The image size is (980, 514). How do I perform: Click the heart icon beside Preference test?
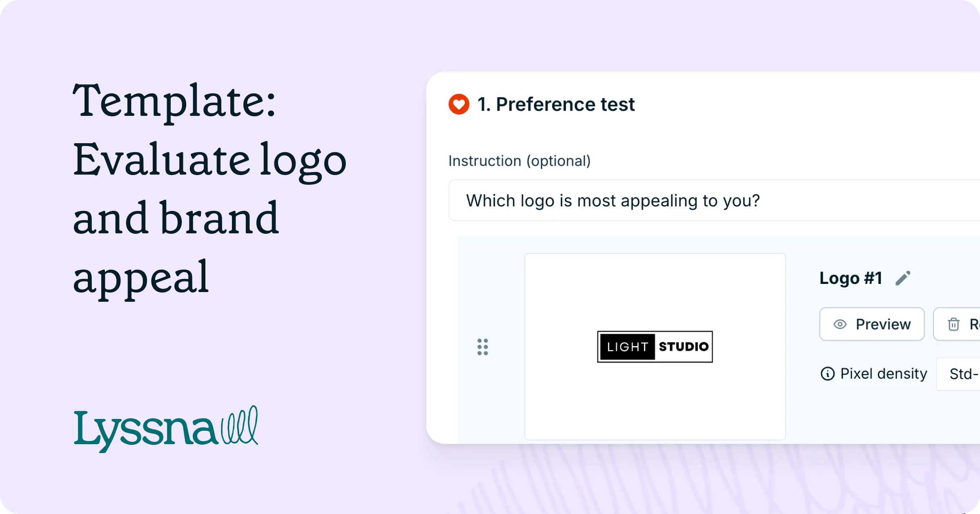pos(459,104)
